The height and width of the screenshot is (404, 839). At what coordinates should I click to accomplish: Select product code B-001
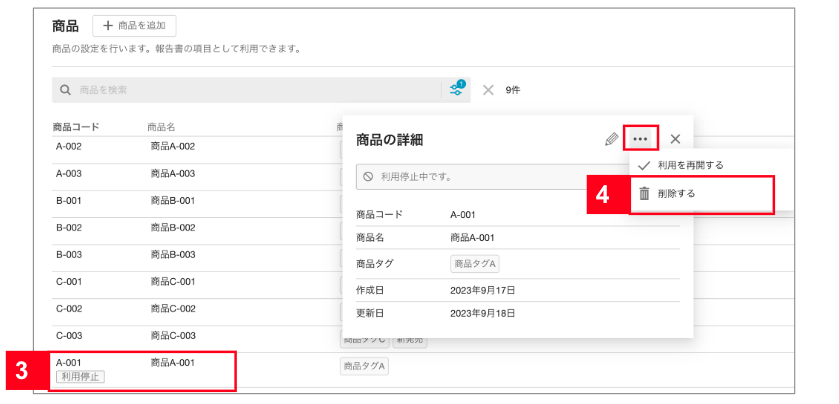click(x=68, y=201)
